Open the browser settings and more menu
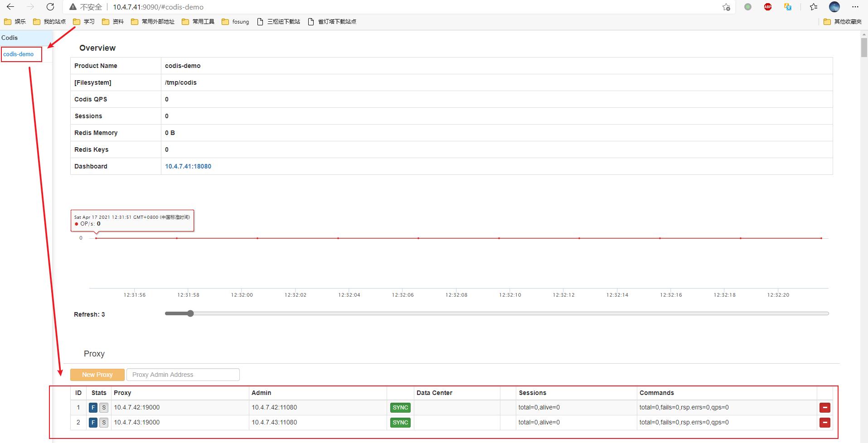This screenshot has width=868, height=443. click(x=855, y=7)
